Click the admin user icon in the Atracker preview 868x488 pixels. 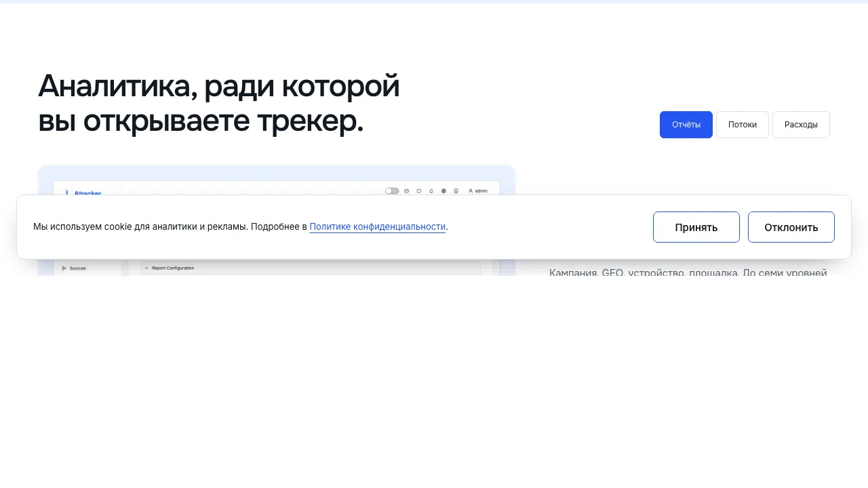(x=471, y=191)
